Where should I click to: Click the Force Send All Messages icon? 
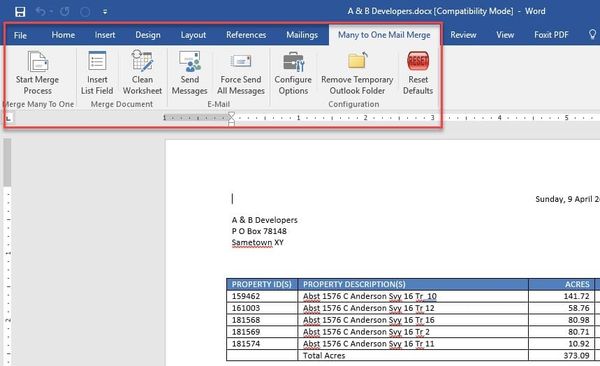tap(241, 61)
